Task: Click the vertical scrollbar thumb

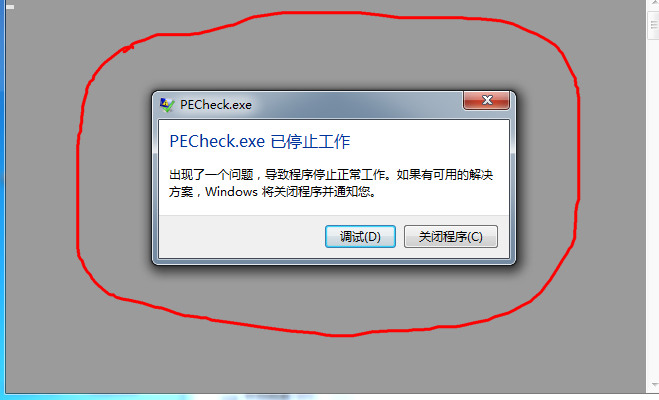Action: pos(653,25)
